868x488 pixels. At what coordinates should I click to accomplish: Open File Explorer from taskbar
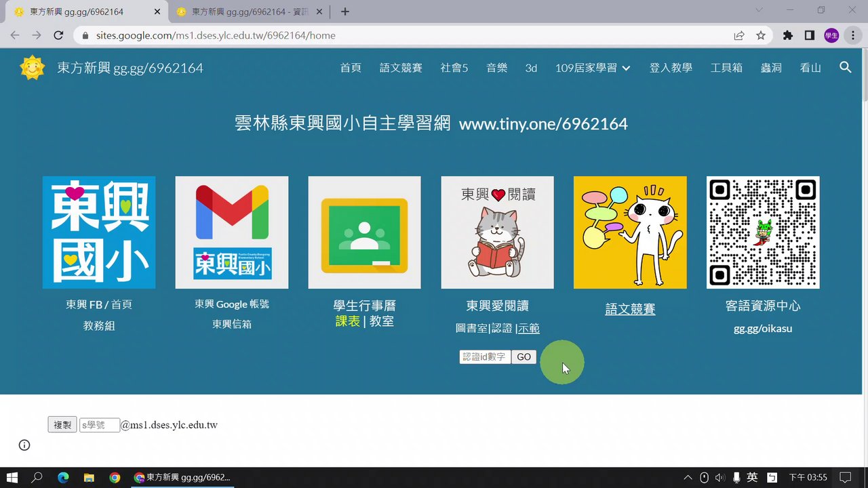pyautogui.click(x=89, y=477)
